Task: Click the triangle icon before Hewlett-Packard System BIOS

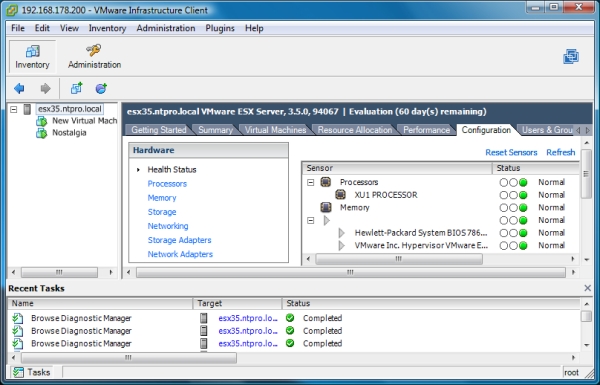Action: [341, 233]
